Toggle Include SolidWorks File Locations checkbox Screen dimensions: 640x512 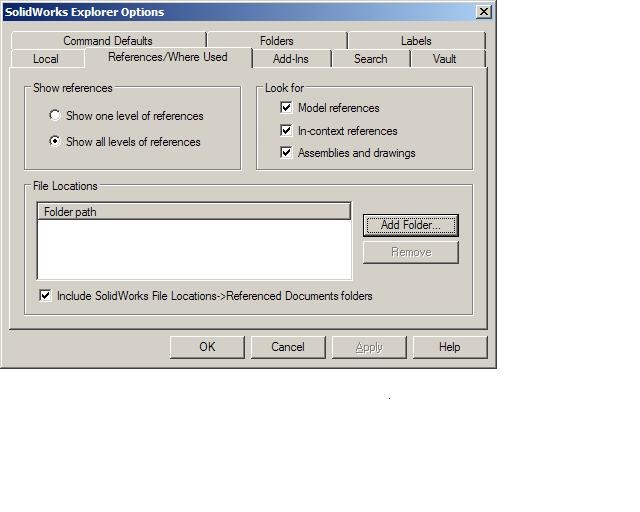pos(45,295)
